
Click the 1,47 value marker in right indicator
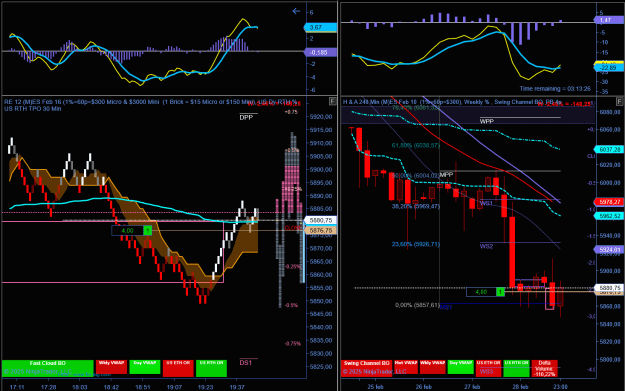coord(609,20)
